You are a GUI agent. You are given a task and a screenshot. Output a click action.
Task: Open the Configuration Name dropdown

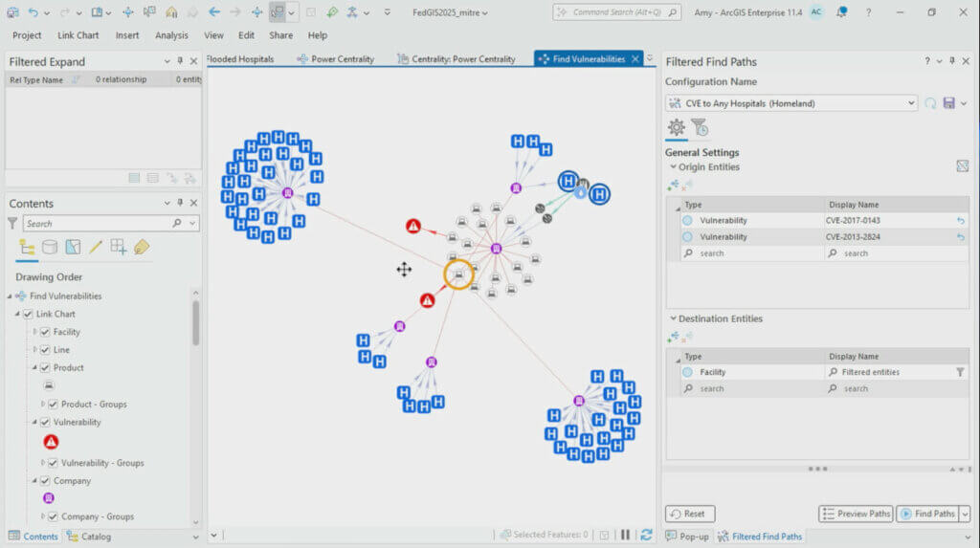coord(909,103)
